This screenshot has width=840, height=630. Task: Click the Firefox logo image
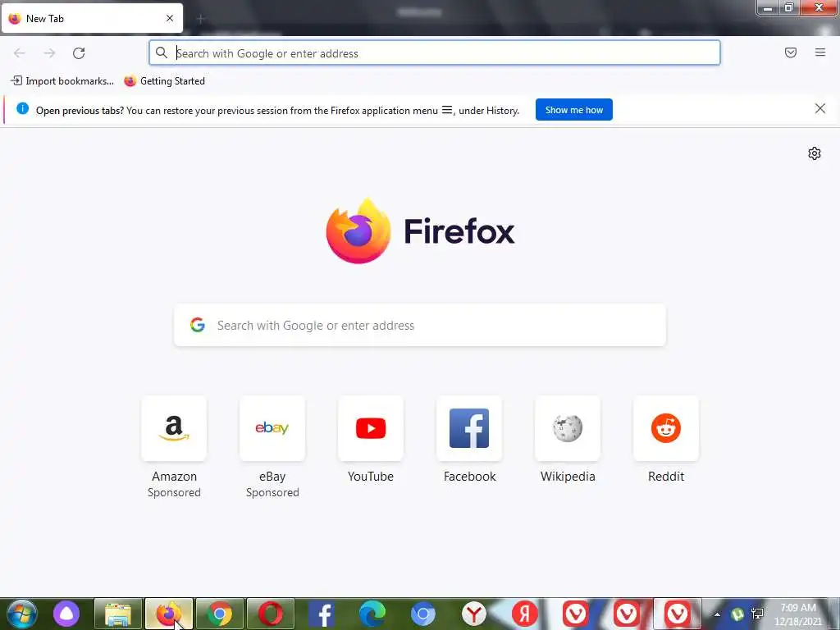pyautogui.click(x=358, y=231)
